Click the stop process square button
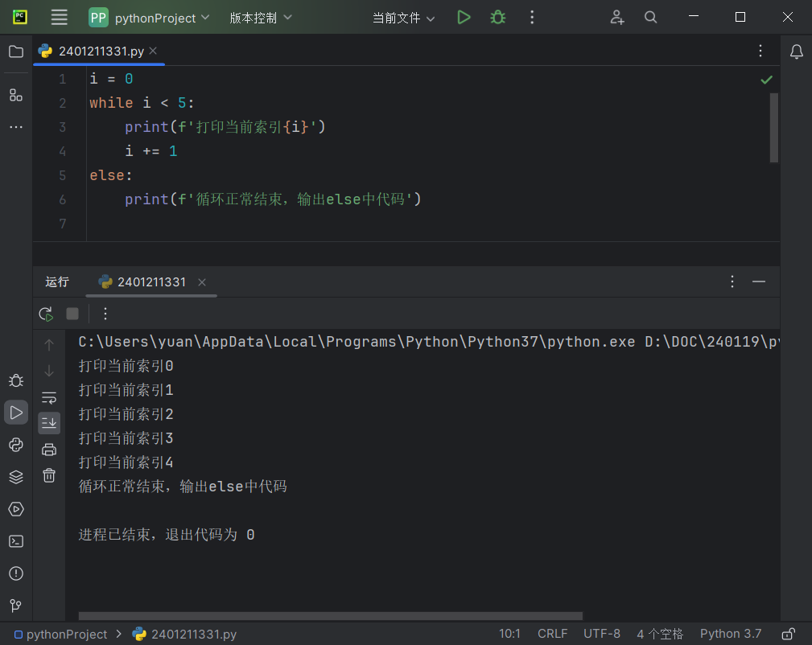This screenshot has width=812, height=645. tap(72, 314)
